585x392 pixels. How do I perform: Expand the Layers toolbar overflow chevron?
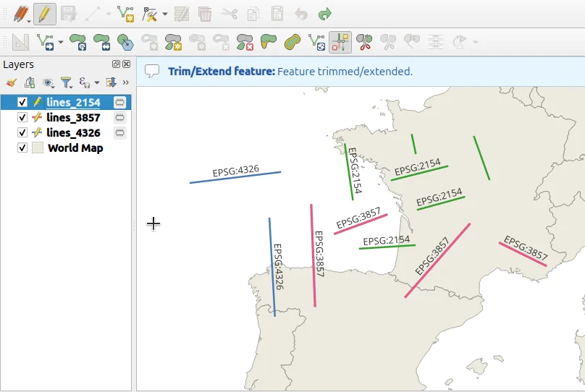[125, 82]
